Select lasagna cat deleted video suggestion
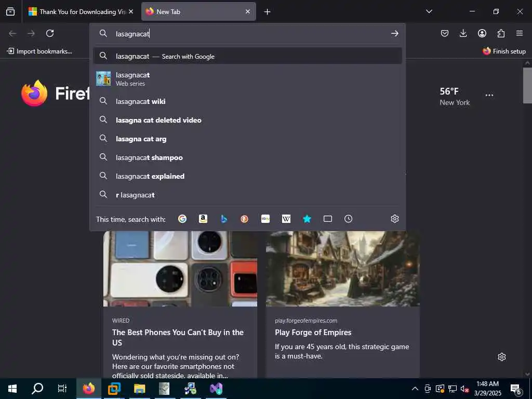Screen dimensions: 532x399 click(x=248, y=120)
